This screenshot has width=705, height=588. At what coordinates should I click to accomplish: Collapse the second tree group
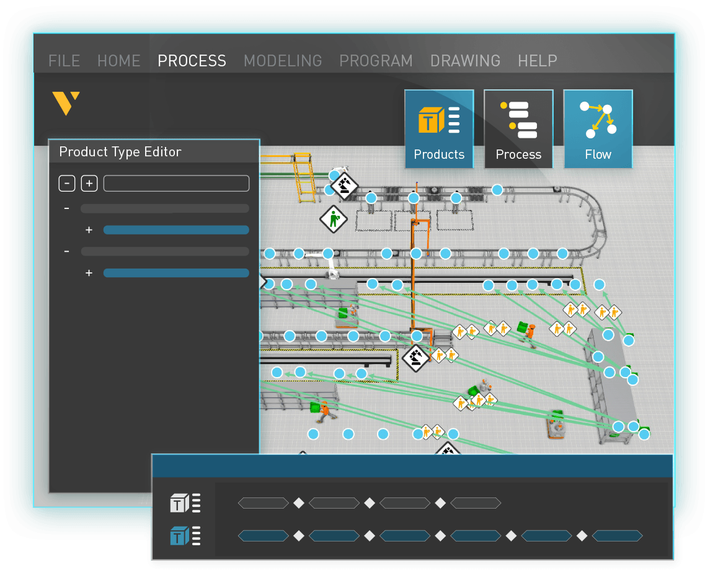point(66,251)
